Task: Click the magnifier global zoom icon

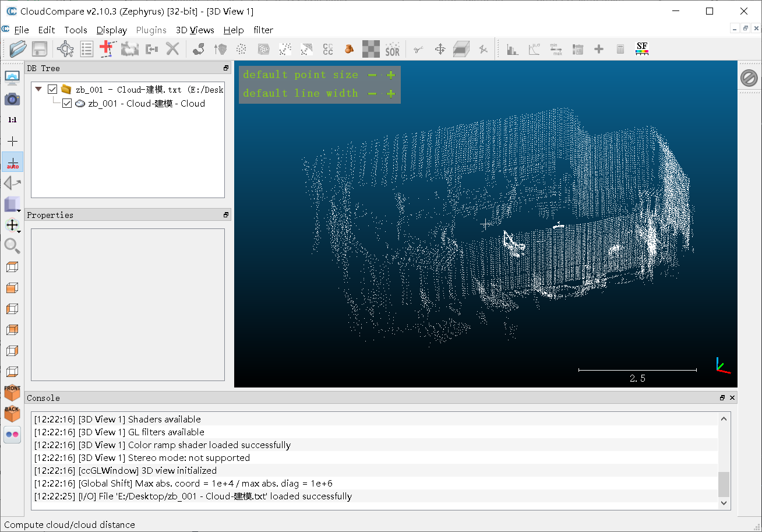Action: click(12, 245)
